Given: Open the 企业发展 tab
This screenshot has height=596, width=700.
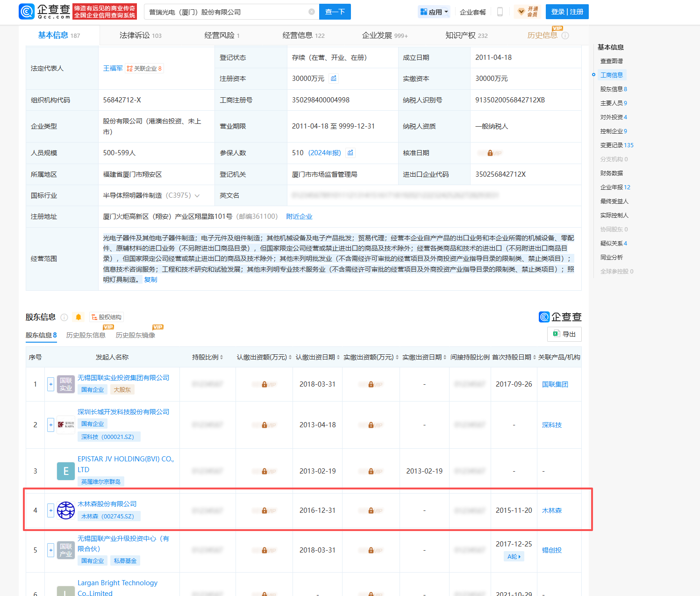Looking at the screenshot, I should point(385,35).
